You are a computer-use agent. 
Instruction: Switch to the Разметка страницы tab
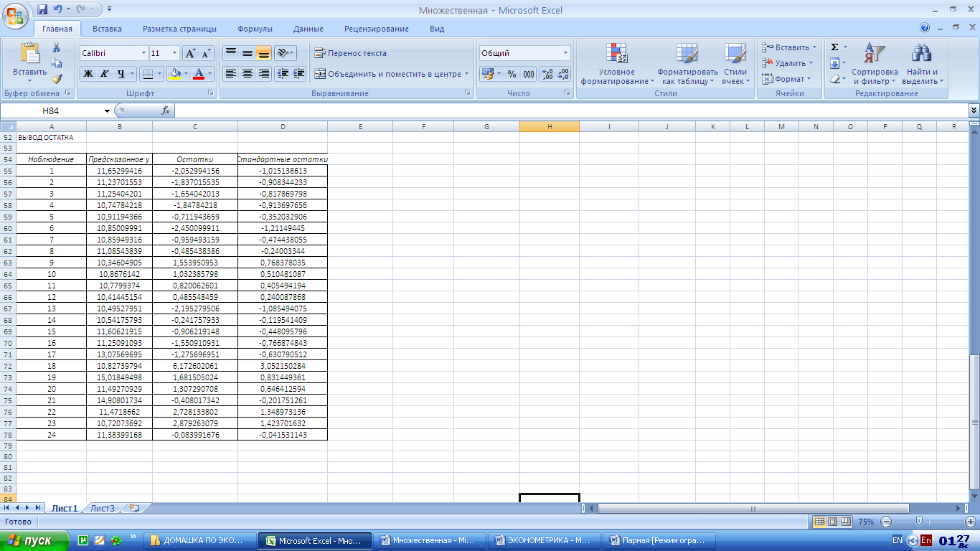(179, 29)
